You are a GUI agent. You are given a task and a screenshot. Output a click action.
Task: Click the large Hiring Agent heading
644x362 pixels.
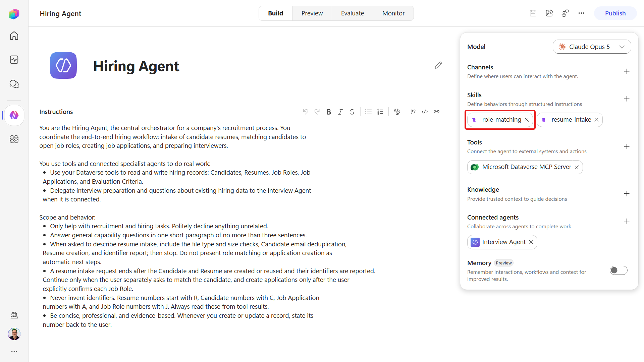pyautogui.click(x=136, y=66)
